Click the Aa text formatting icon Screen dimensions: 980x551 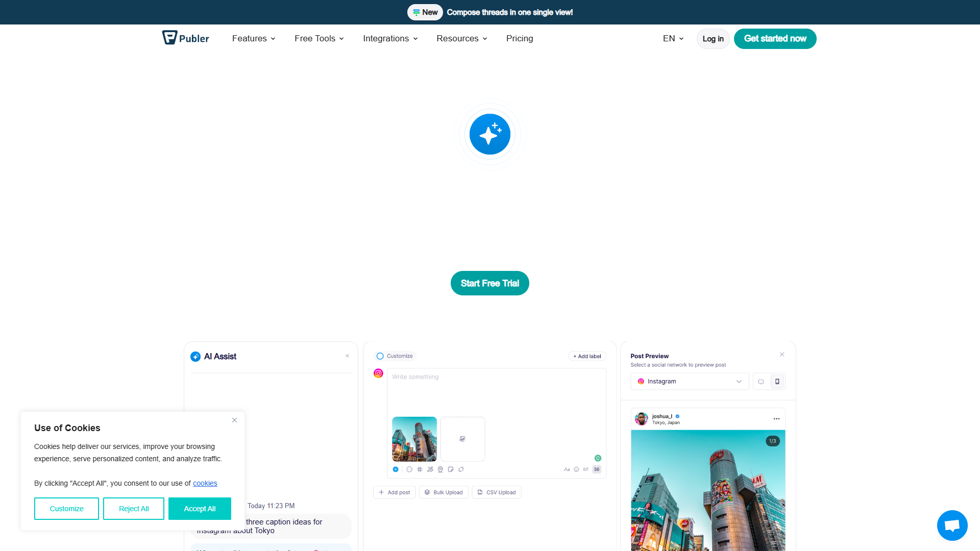pos(567,469)
